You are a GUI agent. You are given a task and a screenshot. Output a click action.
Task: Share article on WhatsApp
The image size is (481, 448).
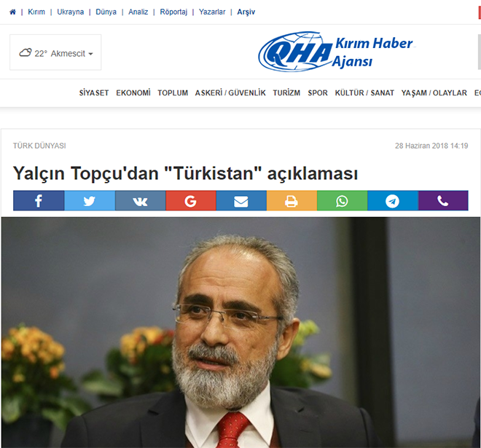342,200
